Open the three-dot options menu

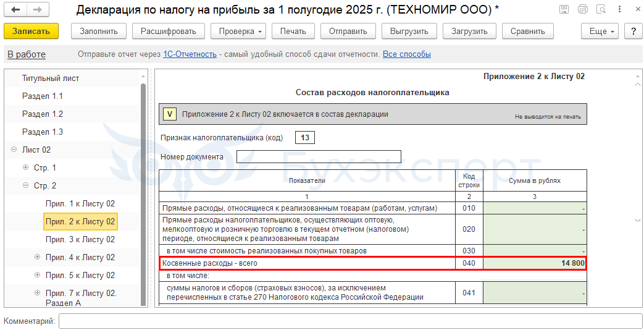tap(619, 9)
